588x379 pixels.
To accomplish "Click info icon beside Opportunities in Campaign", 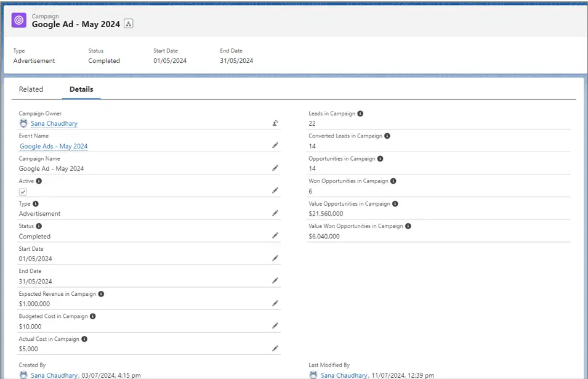I will coord(381,159).
